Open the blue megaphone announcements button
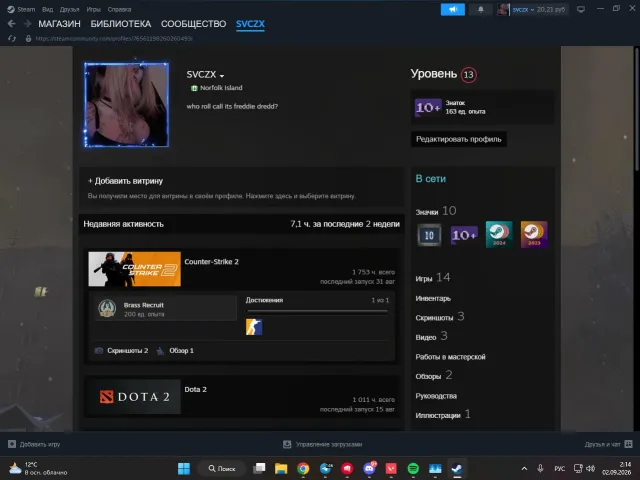 click(x=453, y=9)
